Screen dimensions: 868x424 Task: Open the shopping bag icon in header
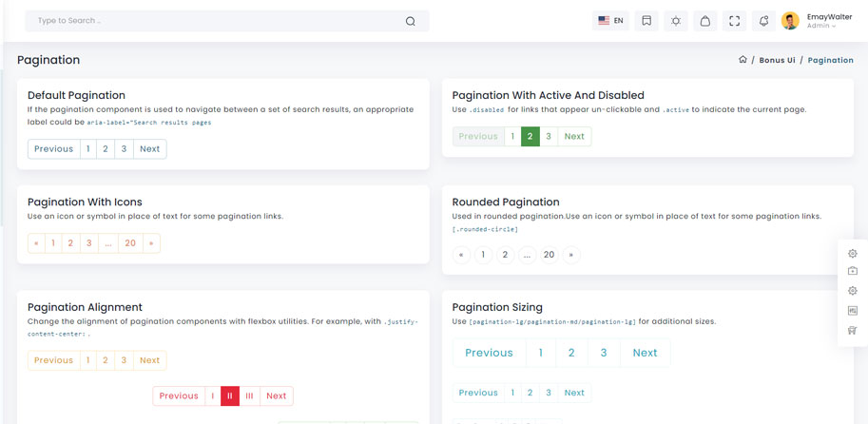click(705, 21)
